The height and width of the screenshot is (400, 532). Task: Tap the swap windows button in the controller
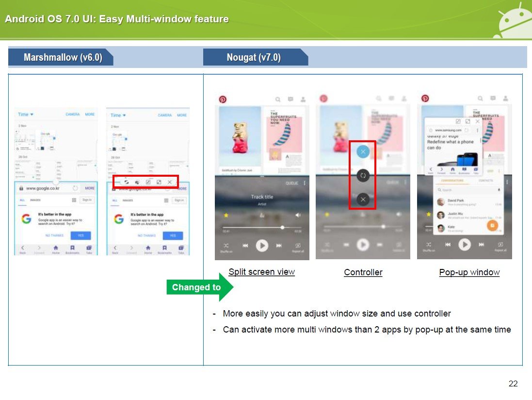pos(363,175)
